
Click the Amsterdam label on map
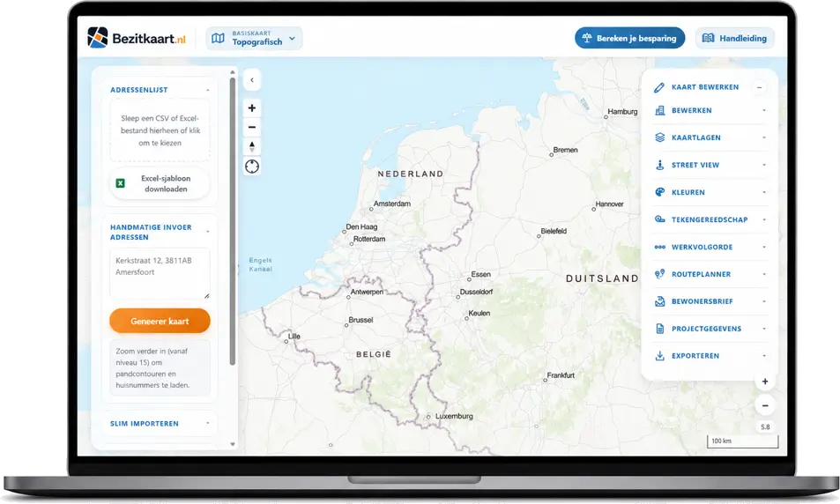click(x=392, y=204)
